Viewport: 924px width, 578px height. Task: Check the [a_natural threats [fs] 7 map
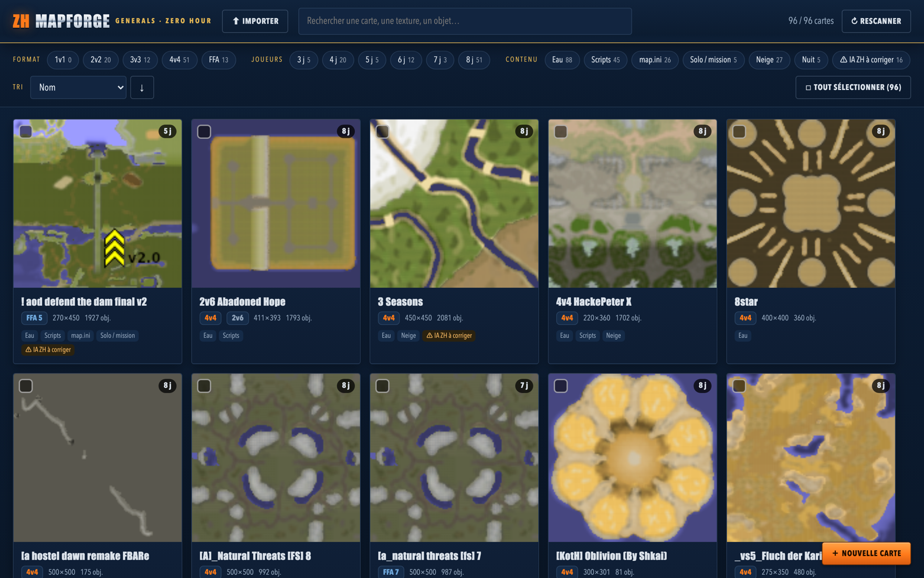[383, 386]
